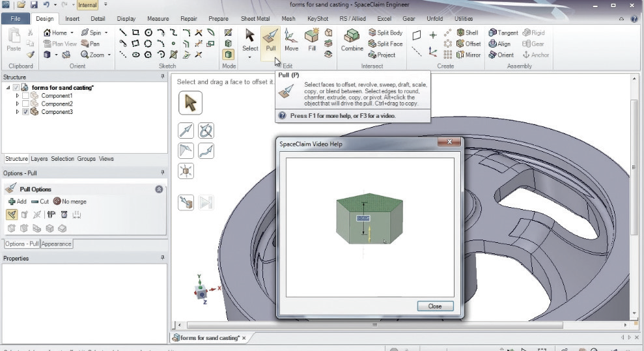The width and height of the screenshot is (644, 351).
Task: Click the X on Video Help dialog
Action: tap(449, 141)
